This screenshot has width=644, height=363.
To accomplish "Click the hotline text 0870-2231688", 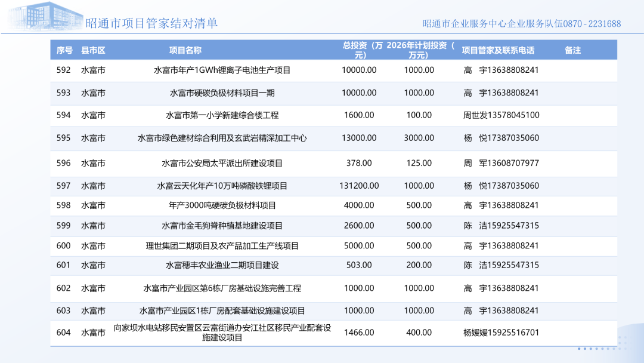I will (x=592, y=24).
